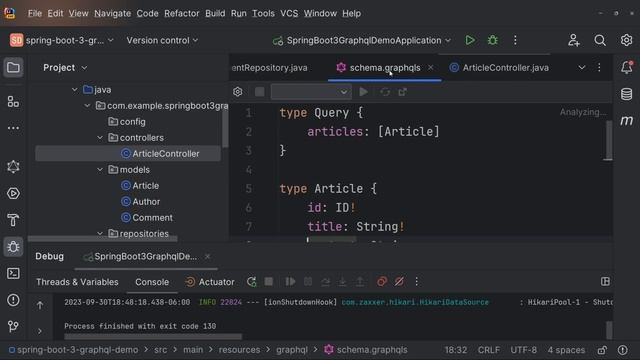Screen dimensions: 640x360
Task: Open the Structure tool window icon
Action: (x=13, y=101)
